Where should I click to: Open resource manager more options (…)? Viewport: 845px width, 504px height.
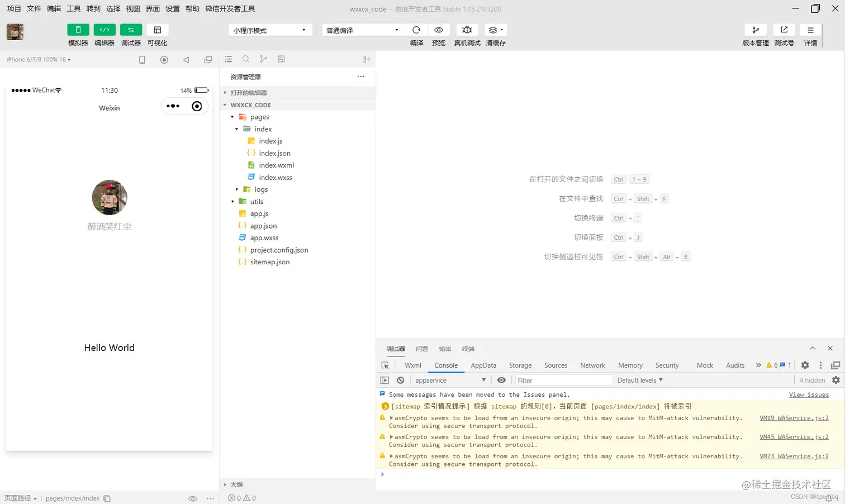click(x=361, y=77)
